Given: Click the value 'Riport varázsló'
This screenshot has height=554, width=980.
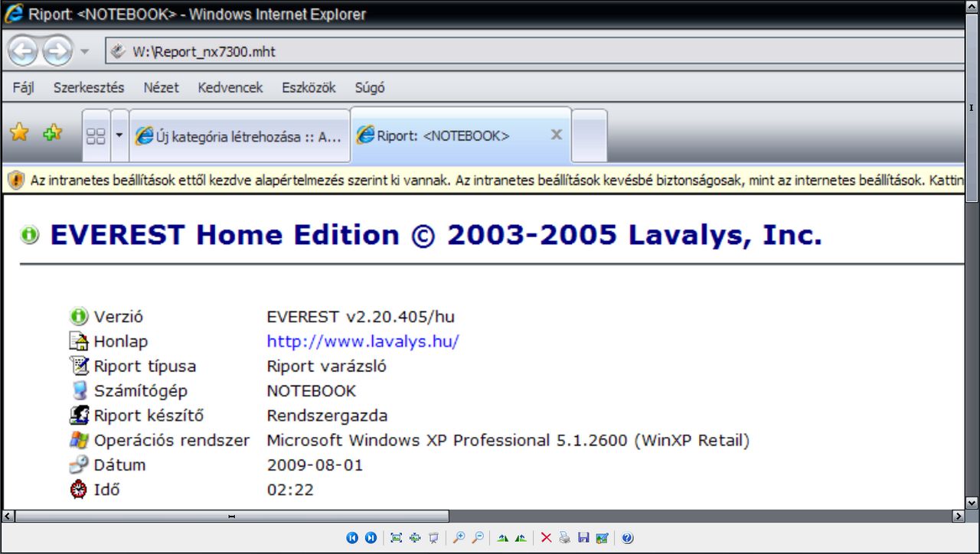Looking at the screenshot, I should [x=327, y=366].
